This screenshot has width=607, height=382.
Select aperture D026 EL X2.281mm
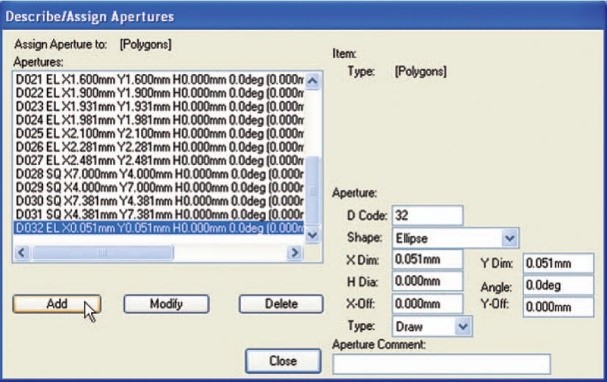point(159,147)
